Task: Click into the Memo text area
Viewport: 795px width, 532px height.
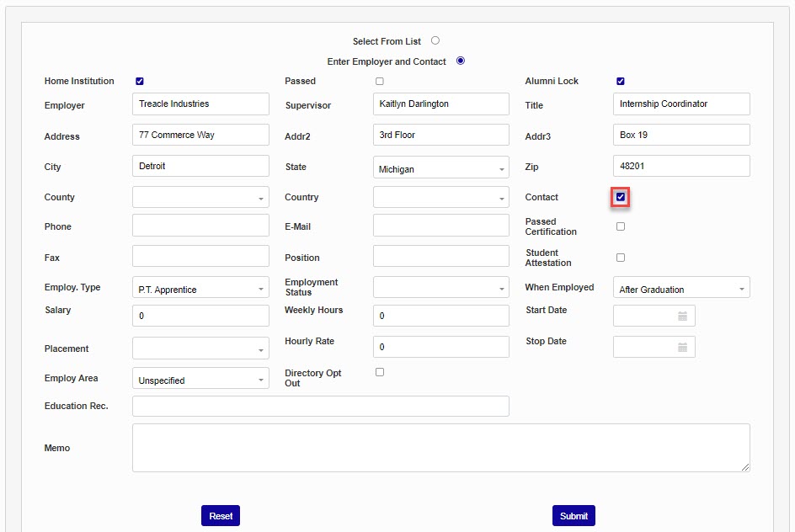Action: (x=440, y=448)
